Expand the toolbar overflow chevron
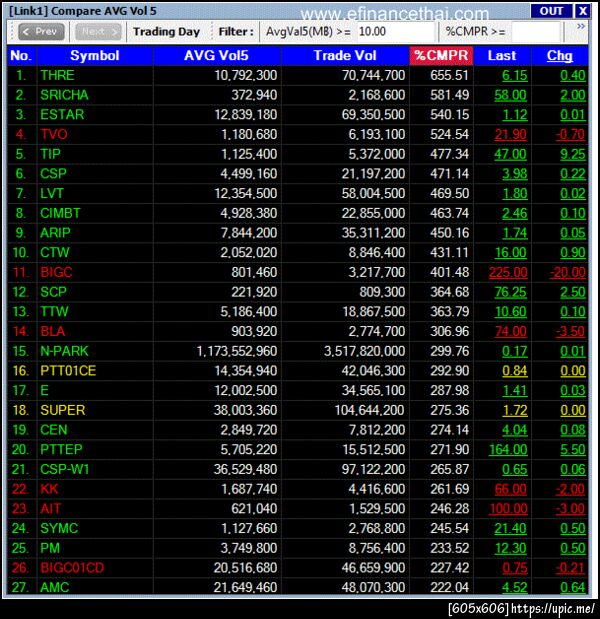 [x=581, y=26]
